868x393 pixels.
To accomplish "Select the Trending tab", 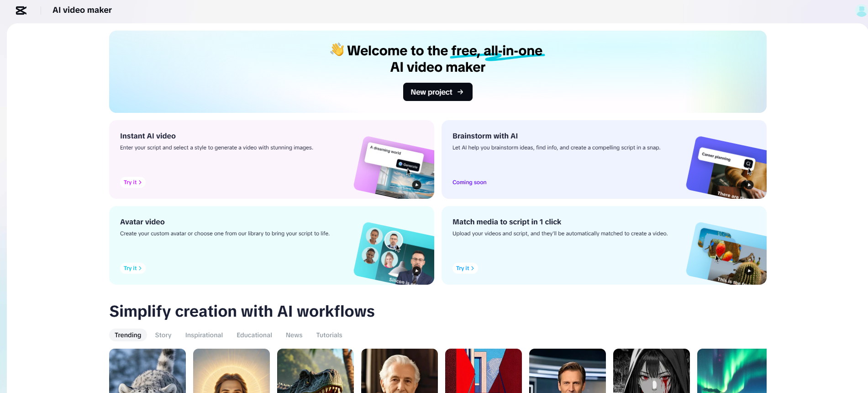I will point(128,335).
